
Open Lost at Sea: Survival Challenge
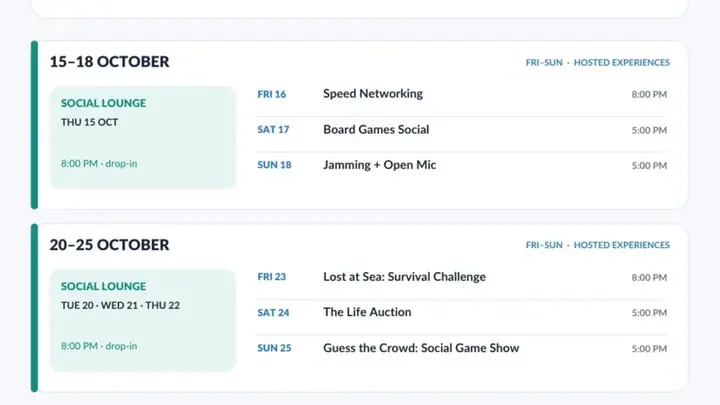pyautogui.click(x=462, y=277)
